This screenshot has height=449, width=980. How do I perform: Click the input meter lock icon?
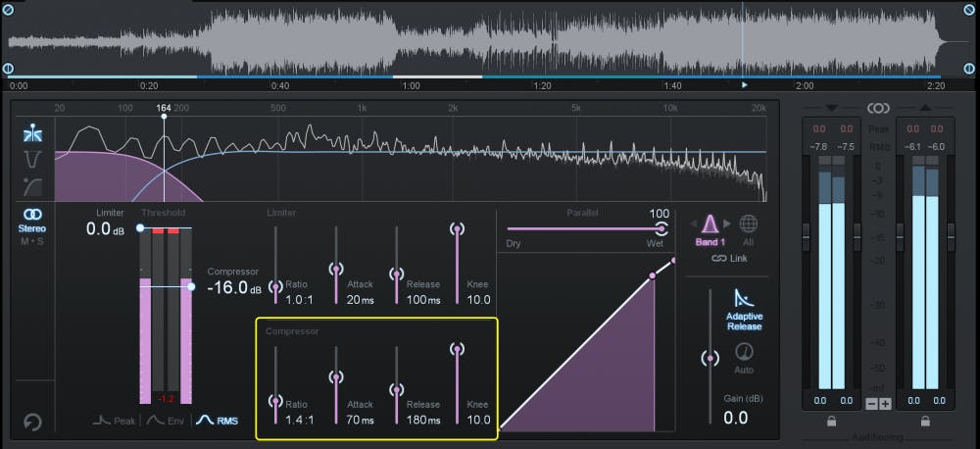pyautogui.click(x=831, y=422)
